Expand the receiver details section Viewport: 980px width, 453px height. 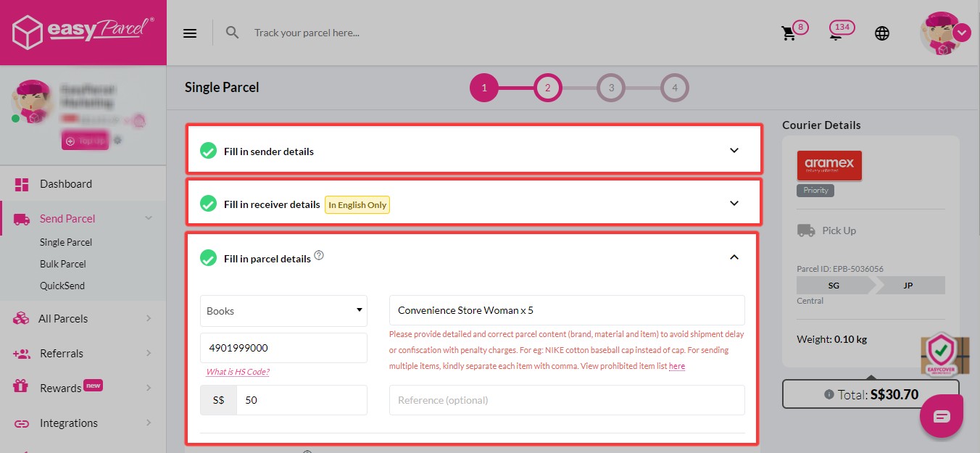[734, 204]
